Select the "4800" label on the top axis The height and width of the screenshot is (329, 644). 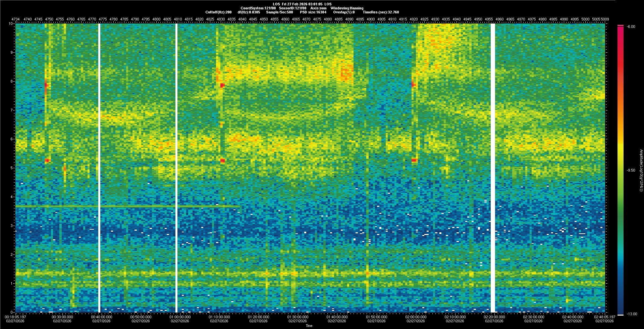156,19
